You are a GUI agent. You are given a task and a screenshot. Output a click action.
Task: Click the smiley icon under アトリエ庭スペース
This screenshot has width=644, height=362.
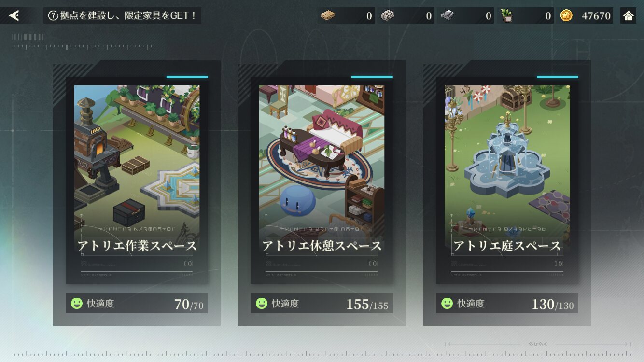point(447,304)
